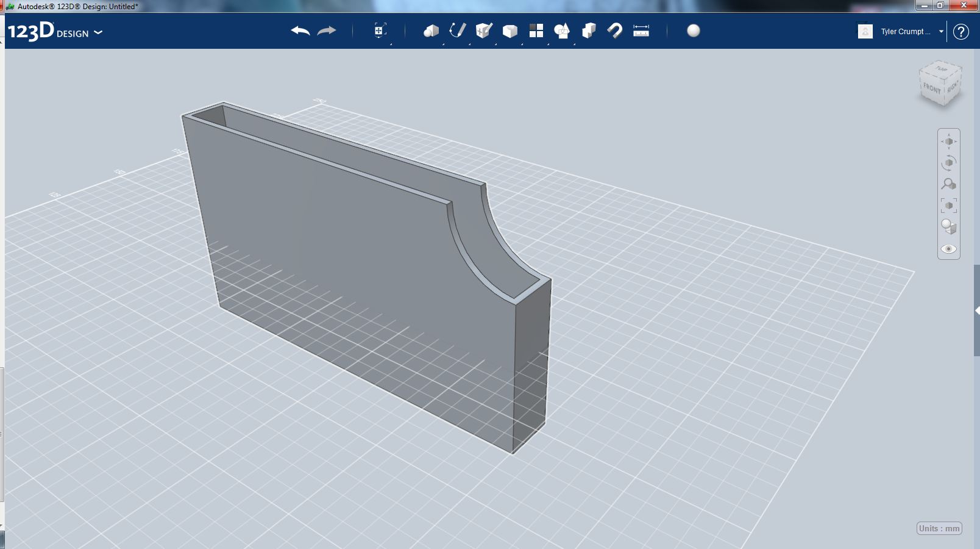Image resolution: width=980 pixels, height=549 pixels.
Task: Open the Primitives shapes tool
Action: [431, 30]
